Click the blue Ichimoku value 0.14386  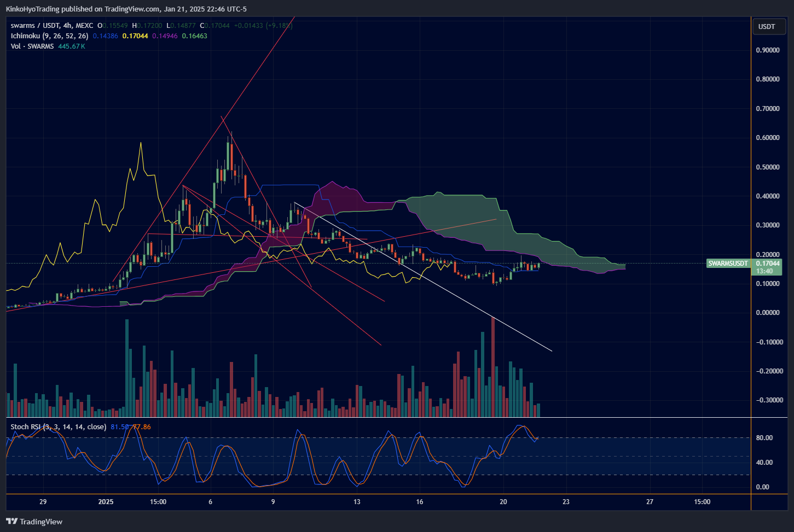click(105, 36)
